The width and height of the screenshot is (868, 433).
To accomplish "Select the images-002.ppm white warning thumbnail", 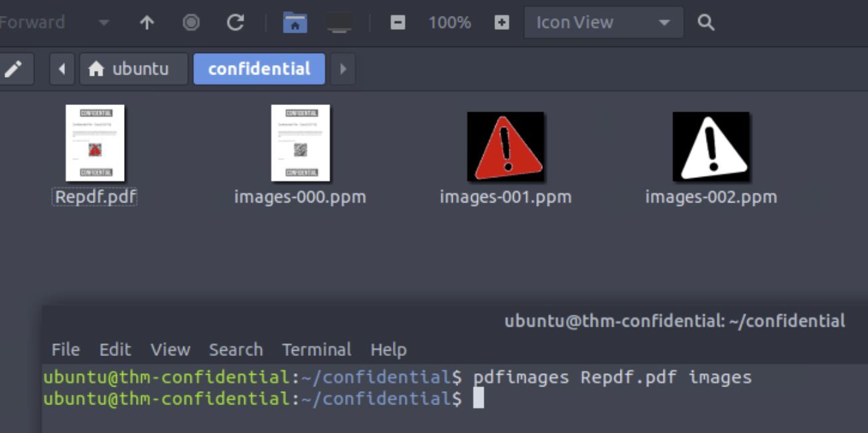I will [x=711, y=147].
